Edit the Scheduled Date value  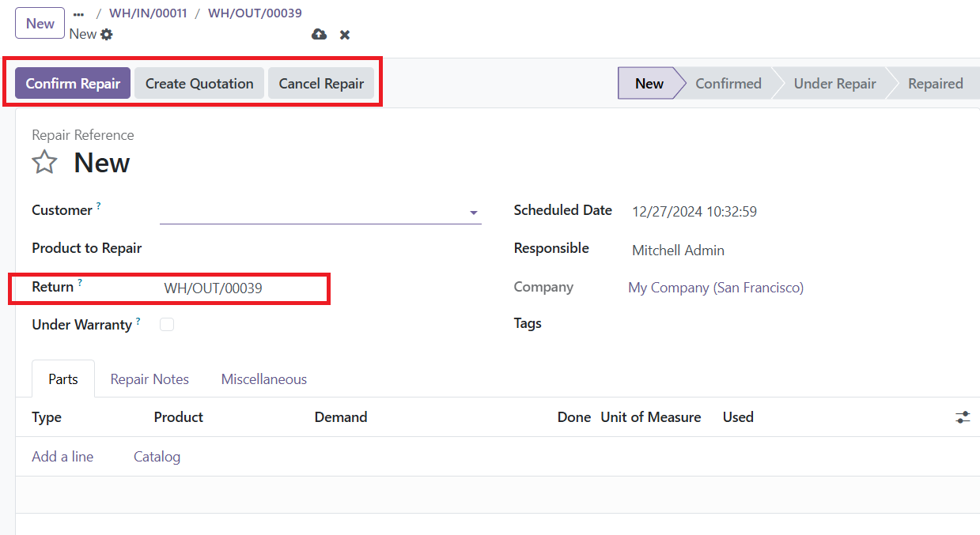694,212
